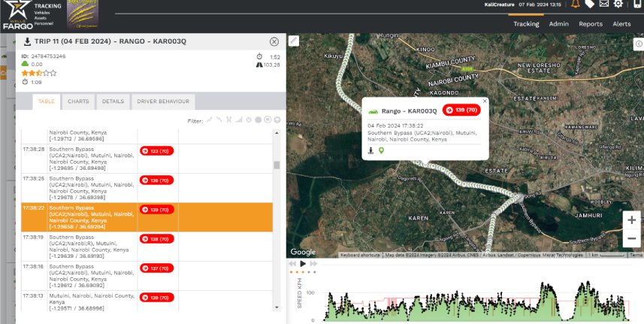This screenshot has height=324, width=644.
Task: Play the trip playback
Action: pos(303,264)
